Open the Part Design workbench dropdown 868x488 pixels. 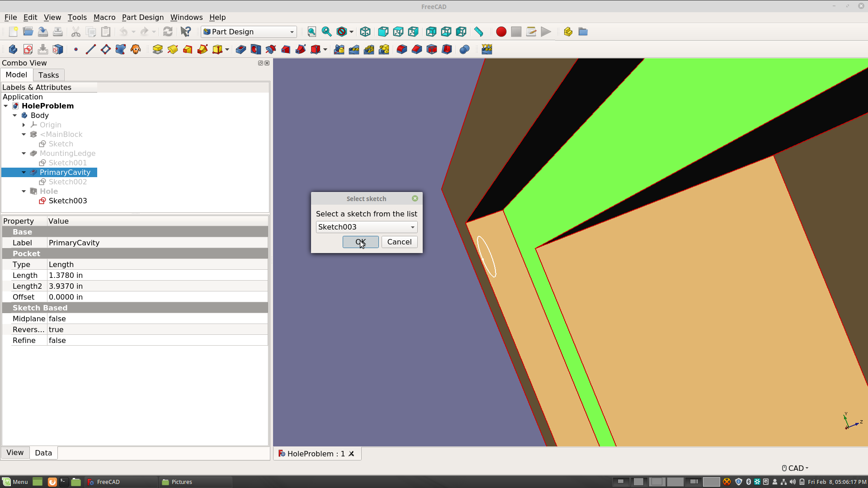[x=249, y=32]
